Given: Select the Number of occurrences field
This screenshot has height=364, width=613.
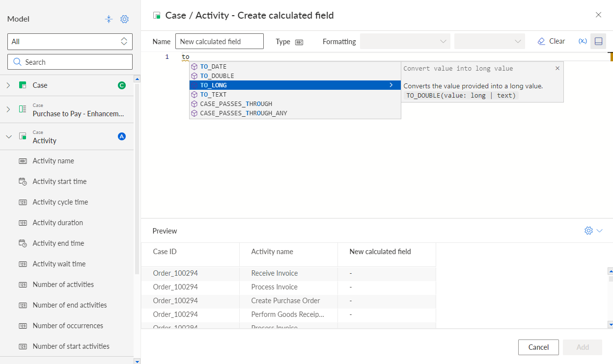Looking at the screenshot, I should [x=67, y=326].
